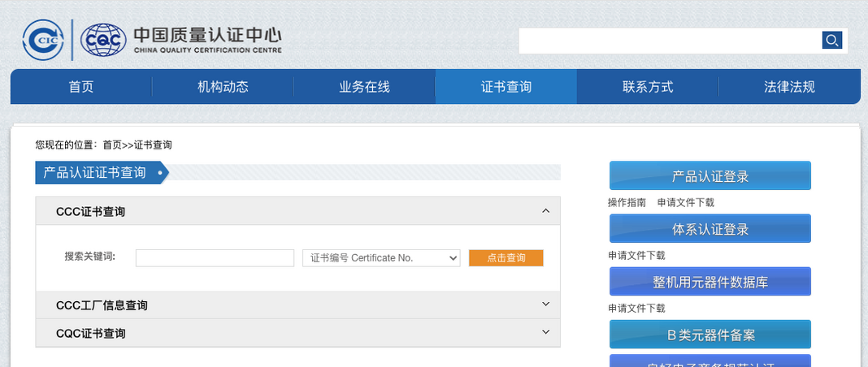868x367 pixels.
Task: Open the 机构动态 navigation tab
Action: 223,87
